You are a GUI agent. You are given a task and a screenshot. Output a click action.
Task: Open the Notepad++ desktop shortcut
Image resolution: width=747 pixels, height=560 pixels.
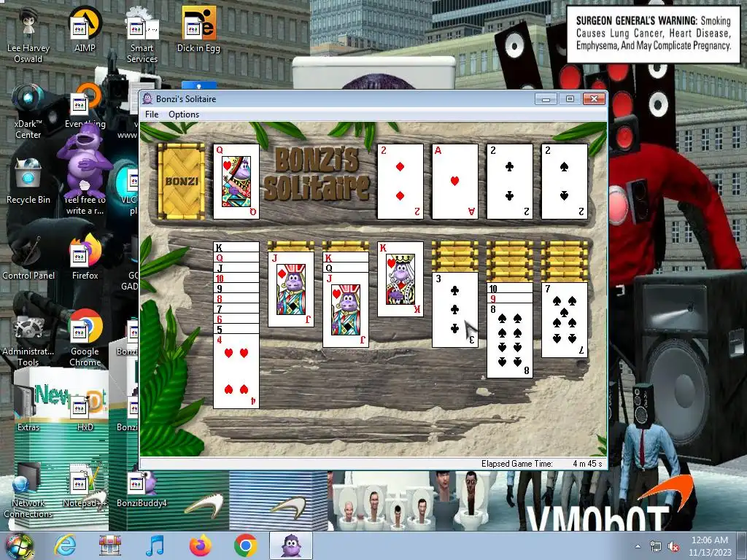tap(85, 485)
